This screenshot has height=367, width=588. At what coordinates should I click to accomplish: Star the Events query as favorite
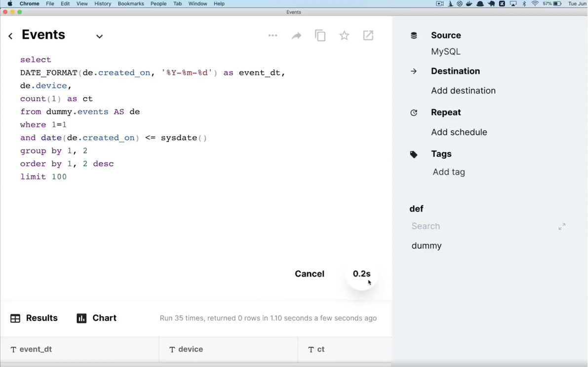344,36
